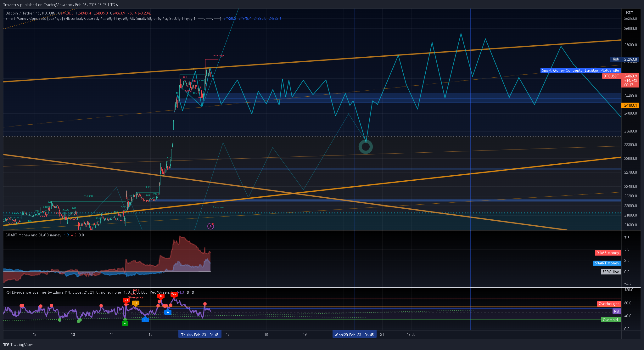
Task: Click the price change -56.4 (-0.23%)
Action: coord(139,13)
